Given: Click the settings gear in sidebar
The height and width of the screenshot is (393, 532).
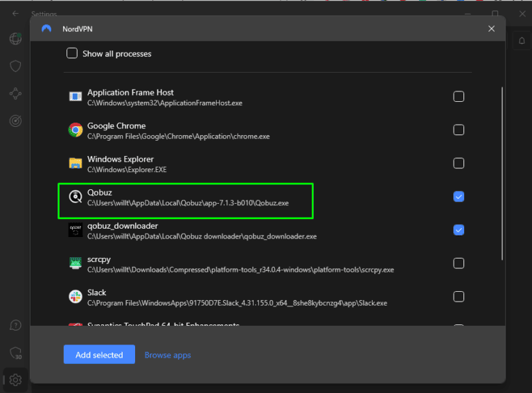Looking at the screenshot, I should [x=15, y=380].
